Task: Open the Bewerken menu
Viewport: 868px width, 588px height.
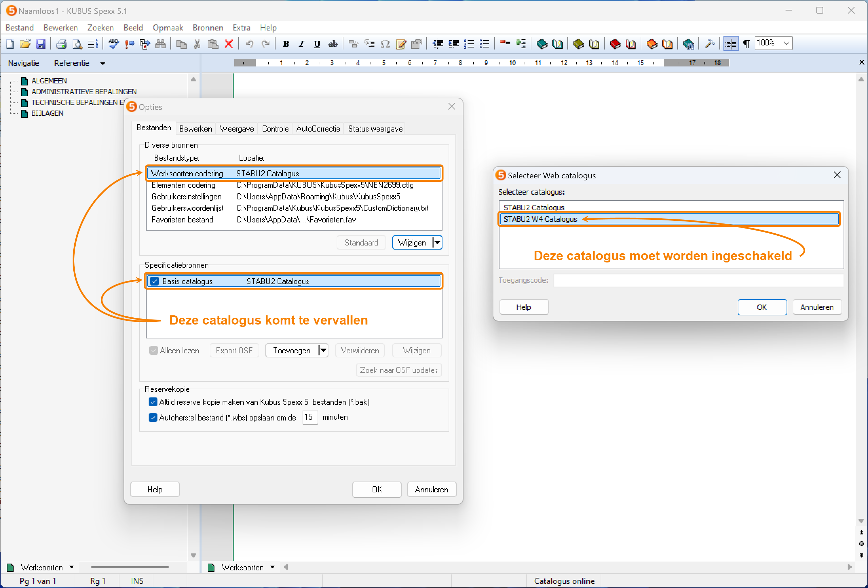Action: click(60, 27)
